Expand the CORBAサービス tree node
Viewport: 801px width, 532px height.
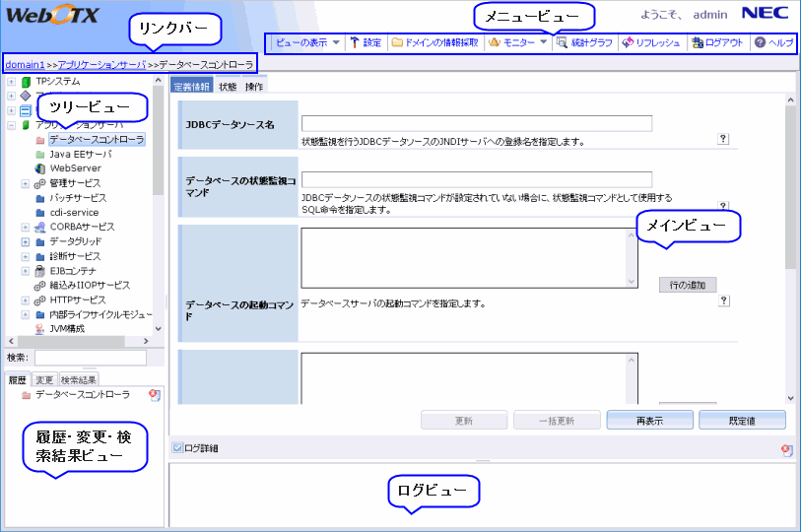pyautogui.click(x=25, y=227)
